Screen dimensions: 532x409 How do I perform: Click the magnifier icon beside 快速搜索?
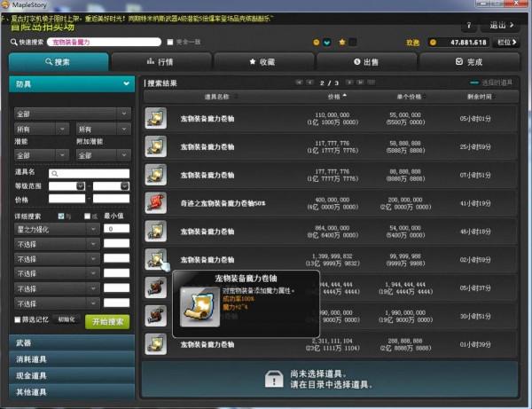pyautogui.click(x=13, y=42)
